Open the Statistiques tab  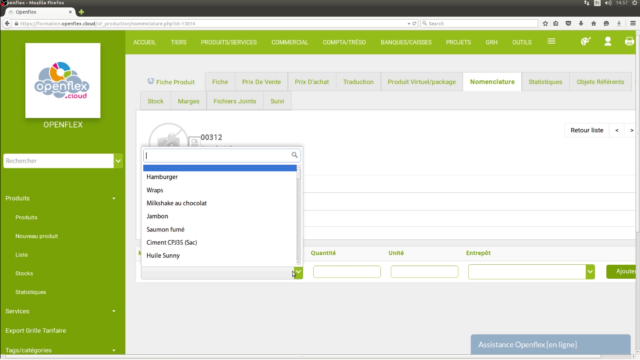tap(545, 82)
